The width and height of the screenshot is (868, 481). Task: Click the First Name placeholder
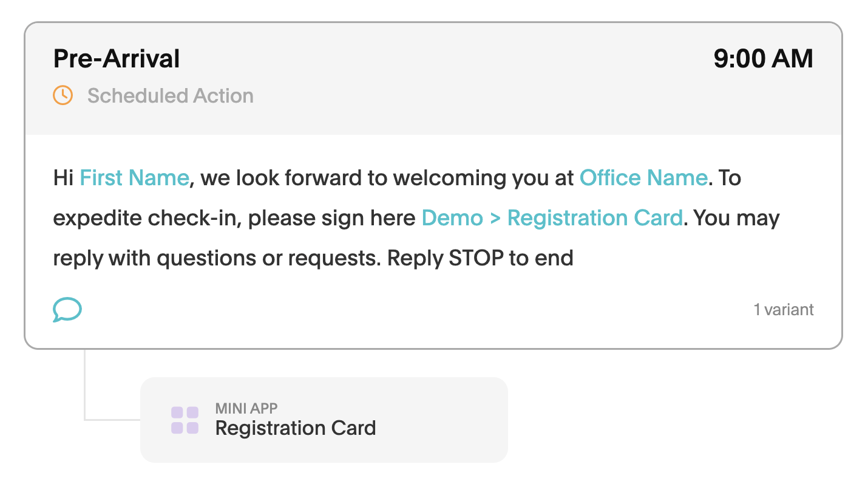(134, 178)
